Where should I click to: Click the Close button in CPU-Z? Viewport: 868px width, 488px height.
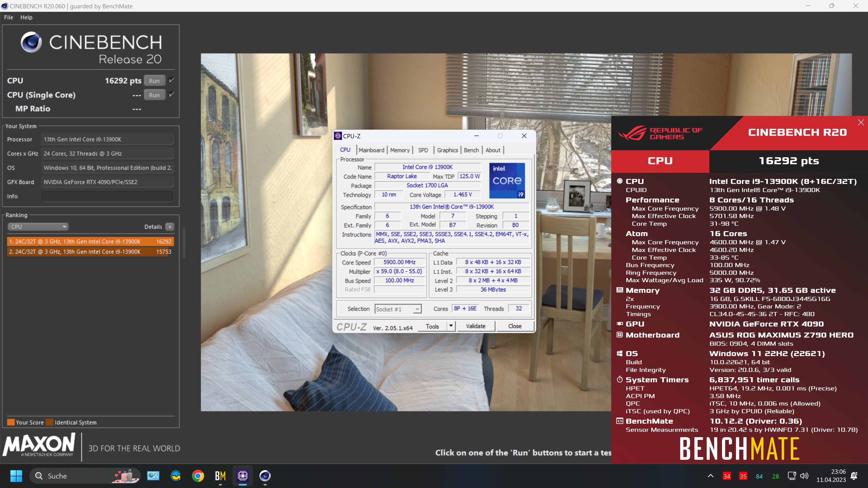(515, 326)
